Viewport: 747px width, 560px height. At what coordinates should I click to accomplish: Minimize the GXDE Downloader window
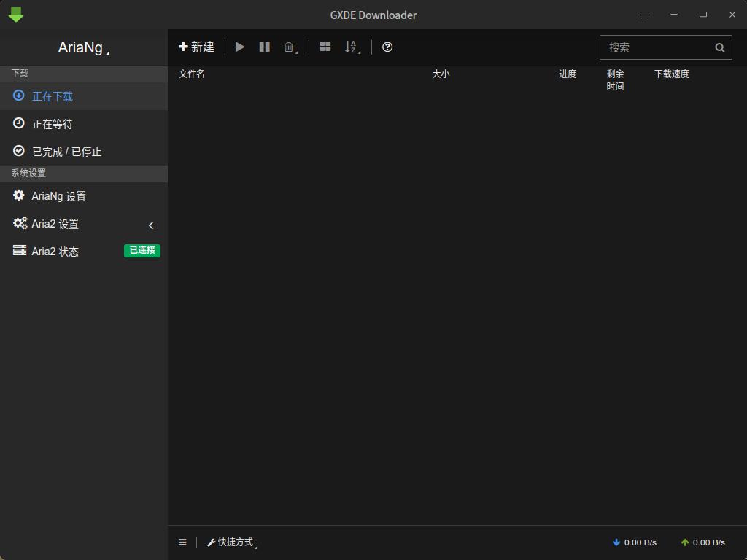(x=673, y=15)
